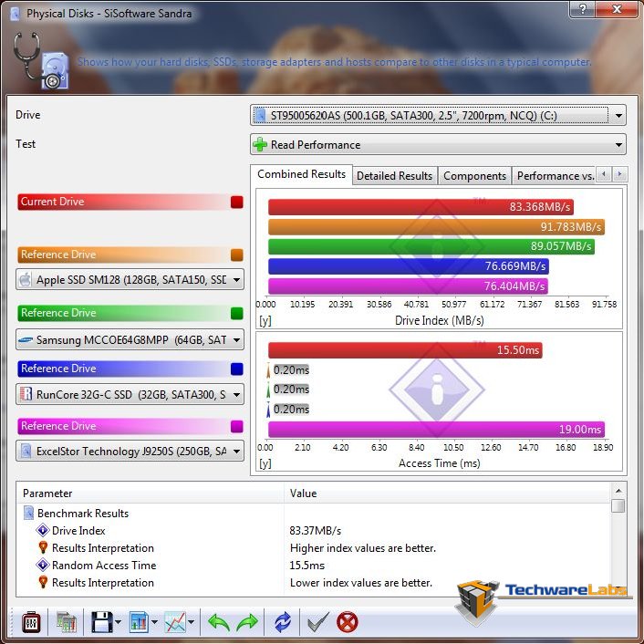Click the Benchmark Results row icon
The image size is (644, 644).
coord(28,513)
